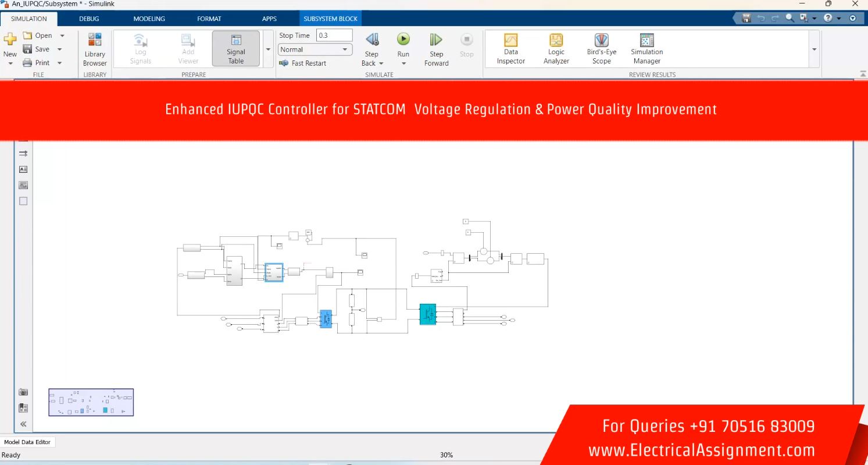This screenshot has width=868, height=465.
Task: Expand the Prepare gallery arrow
Action: click(x=268, y=49)
